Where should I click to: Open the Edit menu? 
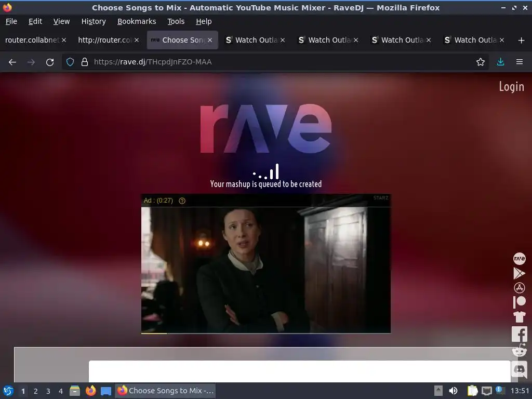35,21
